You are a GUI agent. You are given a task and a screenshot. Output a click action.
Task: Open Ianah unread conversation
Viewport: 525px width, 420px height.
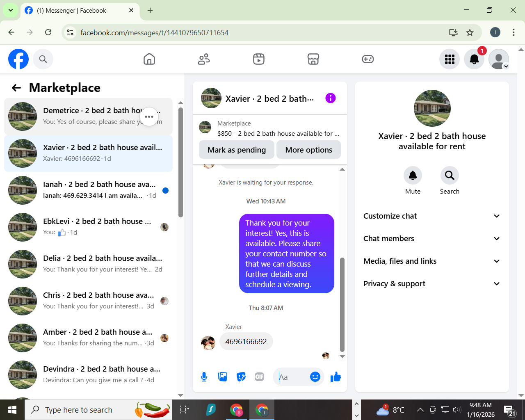point(88,190)
